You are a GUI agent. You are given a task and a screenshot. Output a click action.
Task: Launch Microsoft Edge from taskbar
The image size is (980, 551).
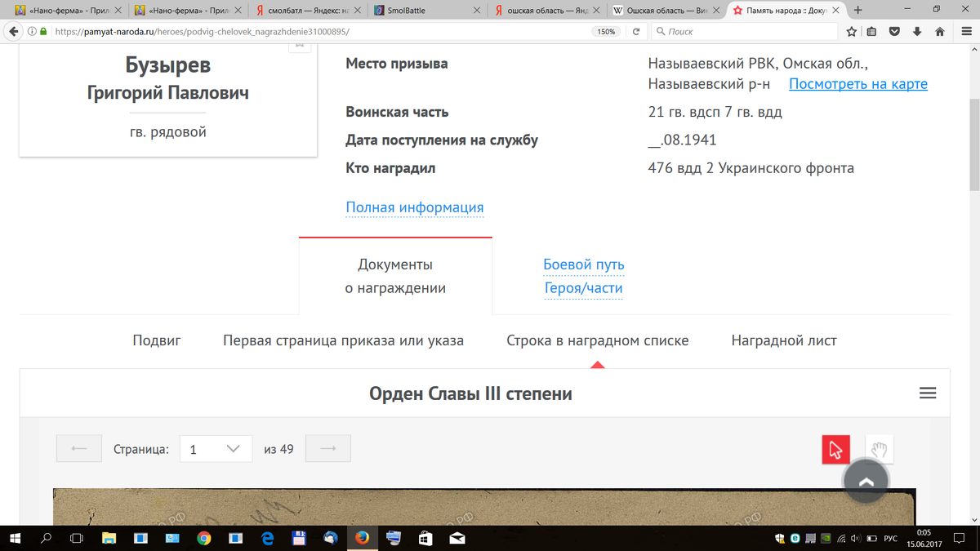click(x=266, y=539)
